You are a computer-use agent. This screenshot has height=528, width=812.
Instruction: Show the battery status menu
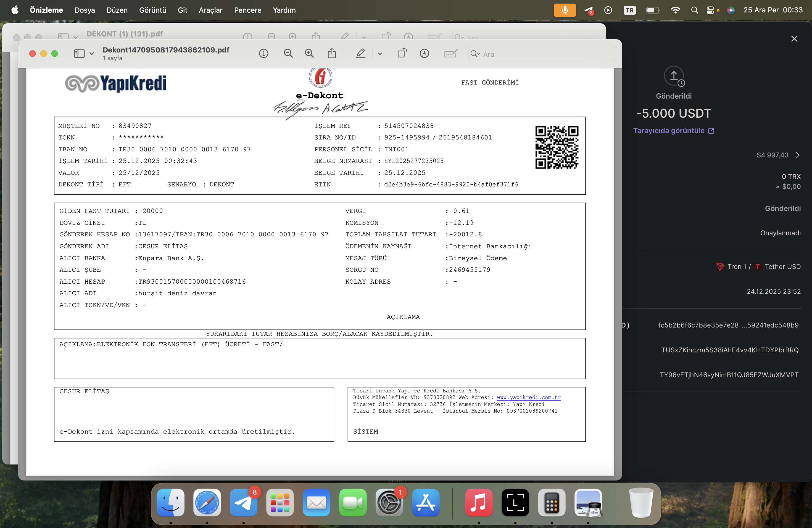point(653,10)
